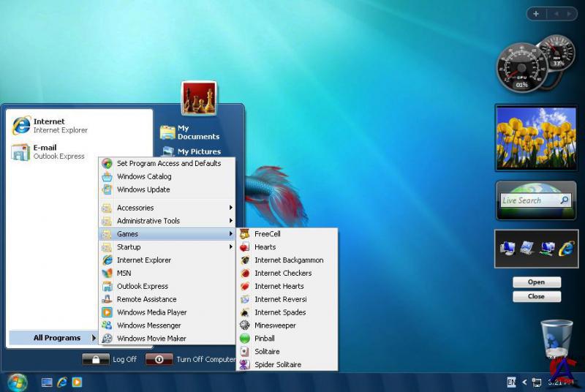Open the Recycle Bin on the desktop
This screenshot has height=392, width=585.
click(x=556, y=339)
